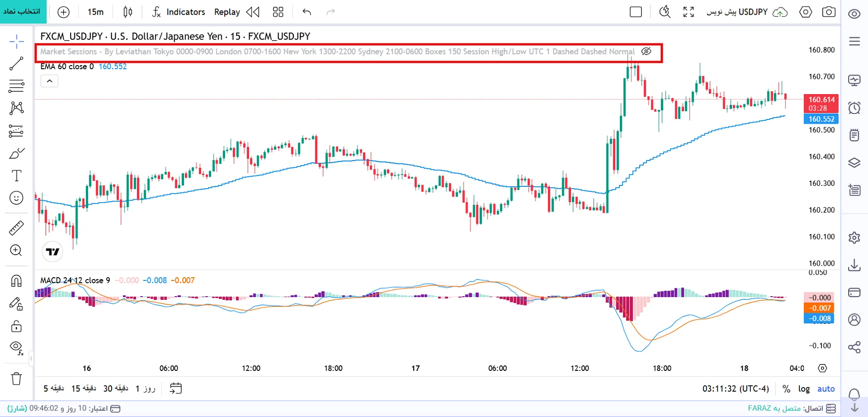Open the emoji icons tool
The image size is (868, 417).
coord(17,198)
